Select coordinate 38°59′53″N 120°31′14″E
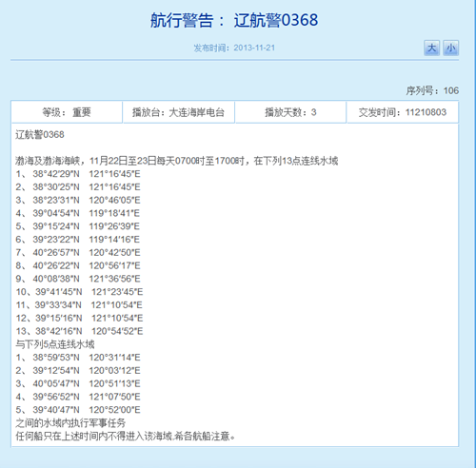 point(87,358)
